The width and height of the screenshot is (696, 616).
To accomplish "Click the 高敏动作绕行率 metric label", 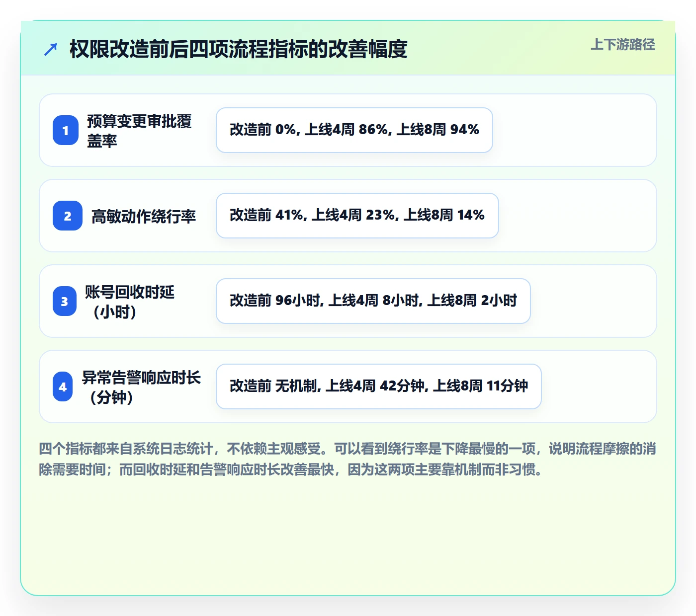I will (x=144, y=216).
